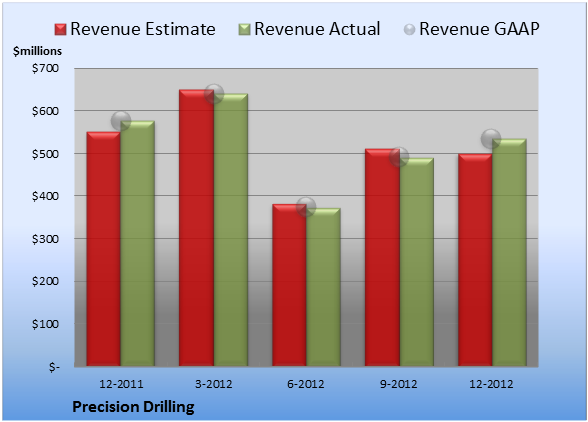Select the red estimate bar for 9-2012
The image size is (588, 422).
coord(382,257)
